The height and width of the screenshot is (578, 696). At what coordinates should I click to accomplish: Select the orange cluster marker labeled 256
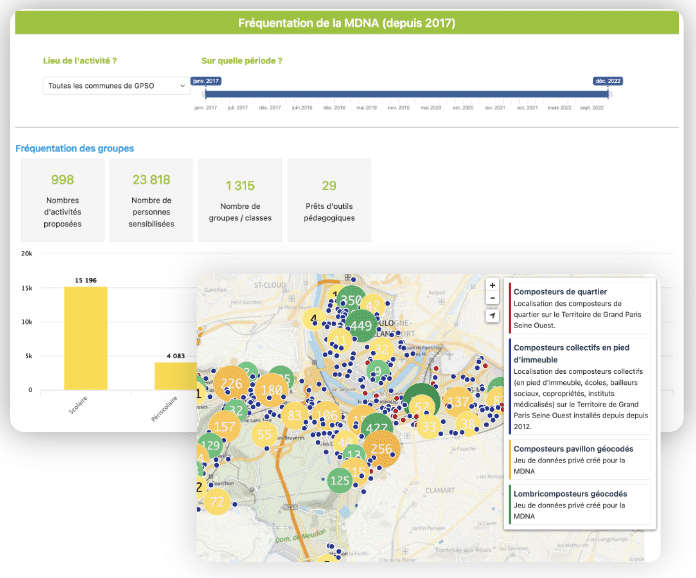click(x=380, y=449)
